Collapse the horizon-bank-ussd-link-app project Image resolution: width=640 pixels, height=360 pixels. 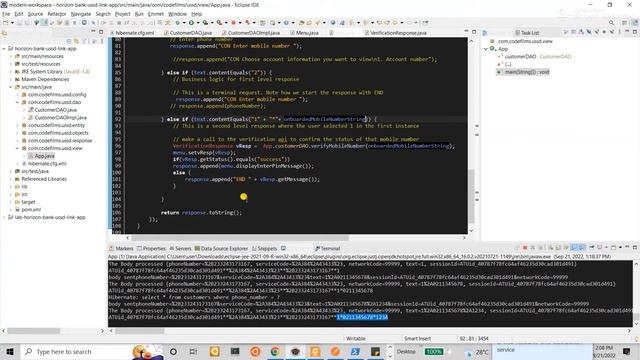point(4,49)
